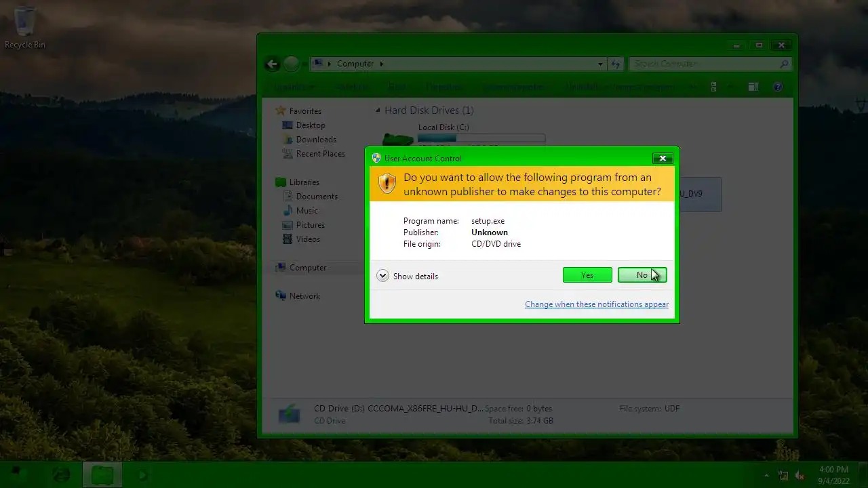
Task: Open the Recycle Bin on the desktop
Action: pos(25,28)
